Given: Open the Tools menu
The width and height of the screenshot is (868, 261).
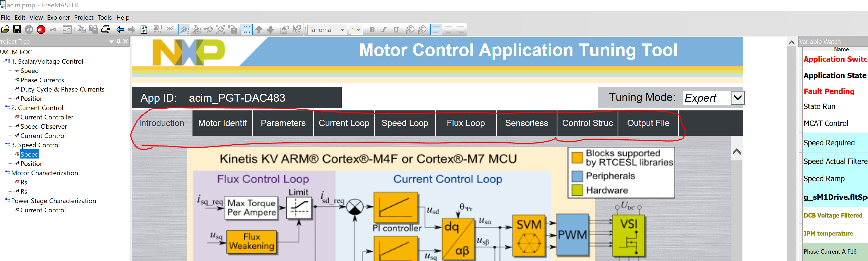Looking at the screenshot, I should click(x=104, y=17).
